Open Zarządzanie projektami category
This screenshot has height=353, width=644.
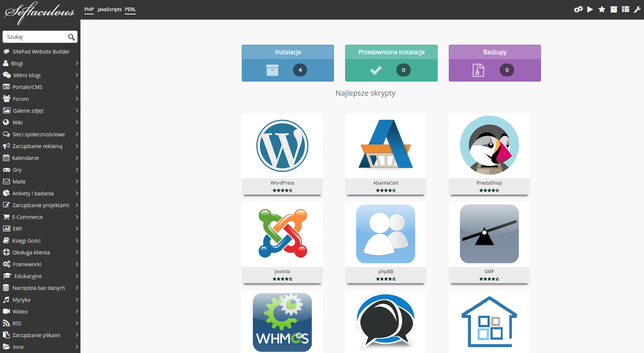click(x=40, y=205)
